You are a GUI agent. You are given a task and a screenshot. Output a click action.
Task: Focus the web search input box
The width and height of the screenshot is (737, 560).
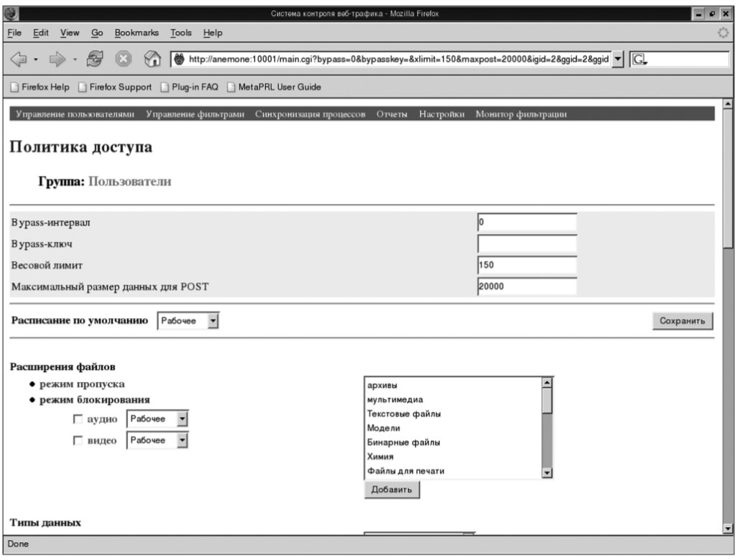tap(689, 59)
